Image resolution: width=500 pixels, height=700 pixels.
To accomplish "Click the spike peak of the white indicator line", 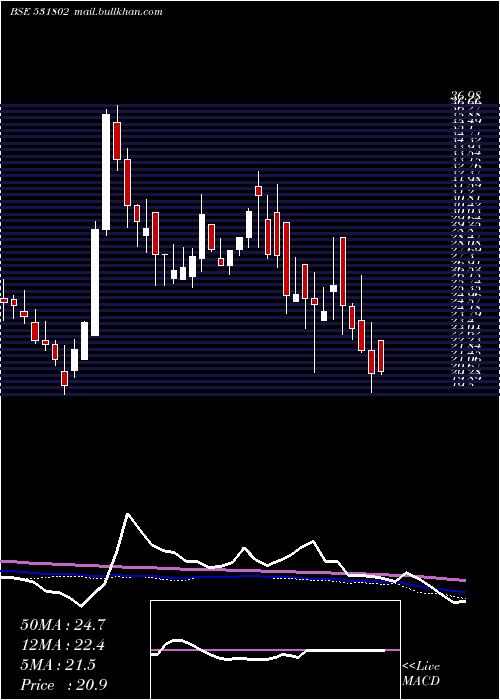I will tap(128, 514).
